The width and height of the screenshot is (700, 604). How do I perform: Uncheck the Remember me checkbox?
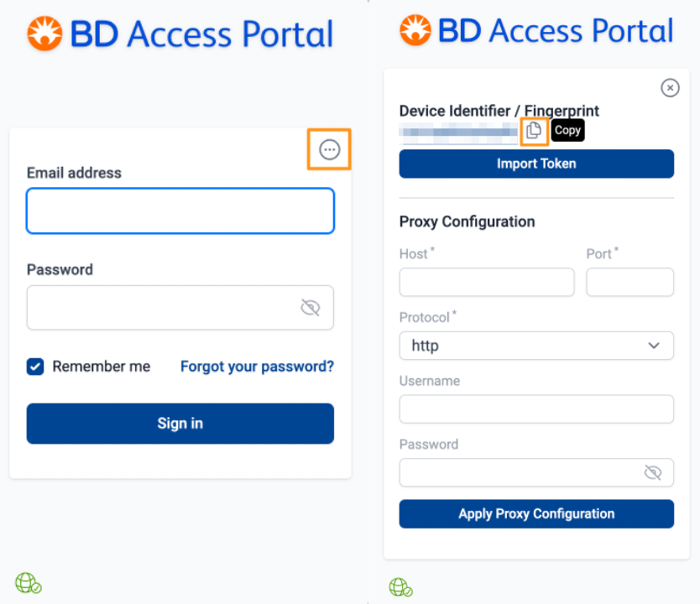tap(35, 367)
